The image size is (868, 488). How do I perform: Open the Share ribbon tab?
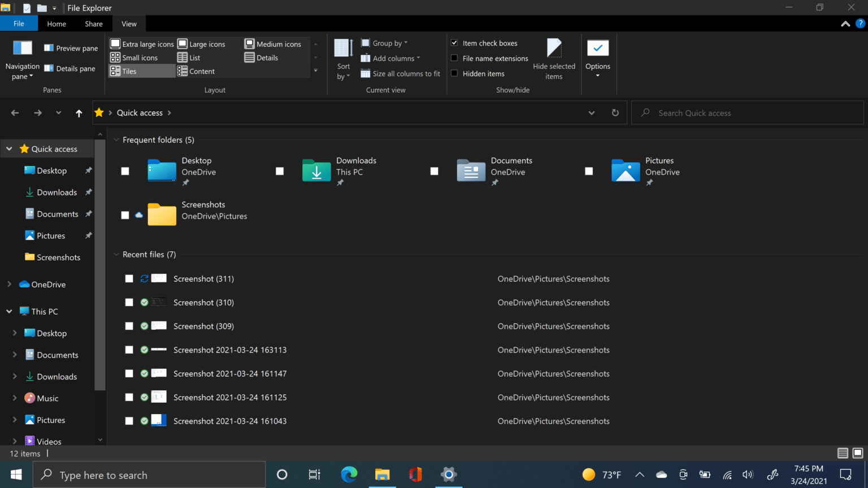pyautogui.click(x=93, y=23)
